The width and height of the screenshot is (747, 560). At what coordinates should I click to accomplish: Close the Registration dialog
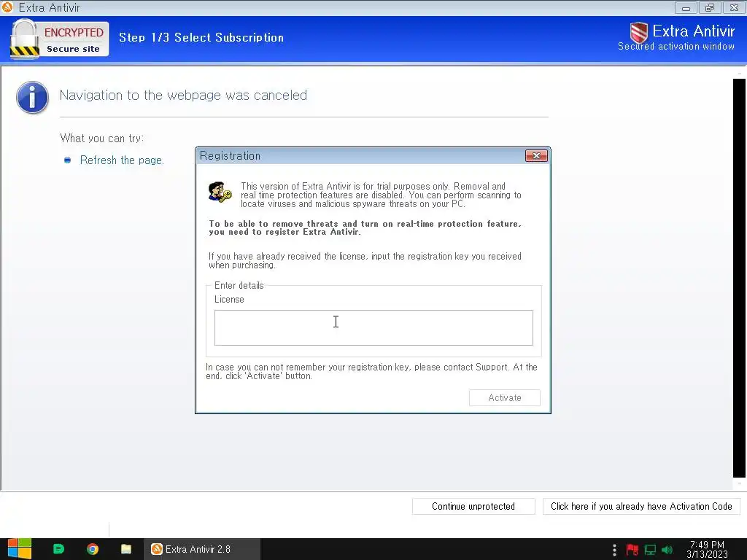[x=536, y=156]
